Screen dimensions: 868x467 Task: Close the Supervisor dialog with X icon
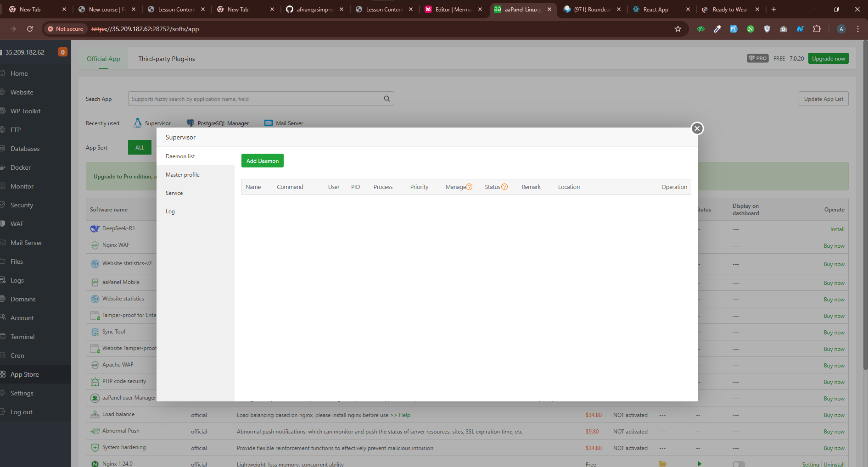[697, 128]
